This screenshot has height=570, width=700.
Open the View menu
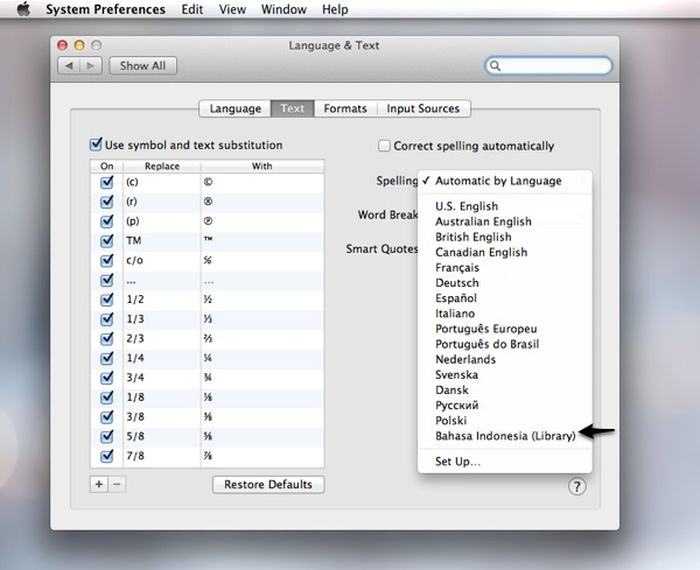[232, 9]
